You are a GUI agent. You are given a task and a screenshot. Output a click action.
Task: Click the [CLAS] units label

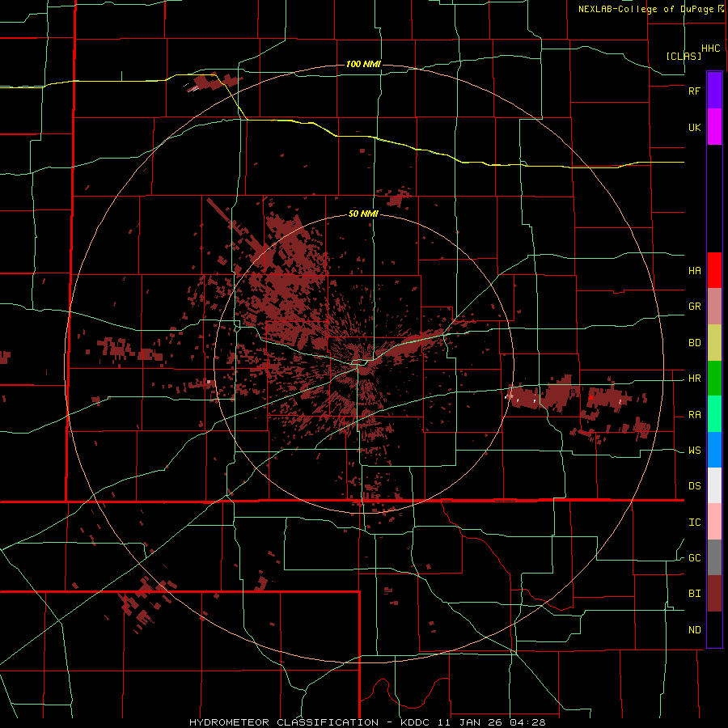click(684, 56)
